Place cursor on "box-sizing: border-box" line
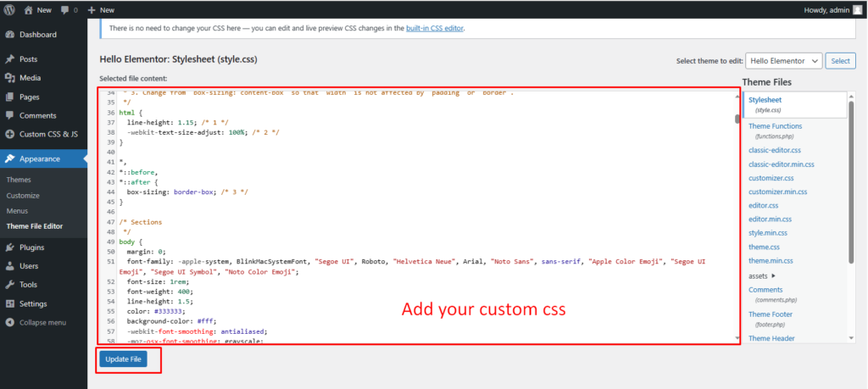This screenshot has height=389, width=868. (x=187, y=192)
